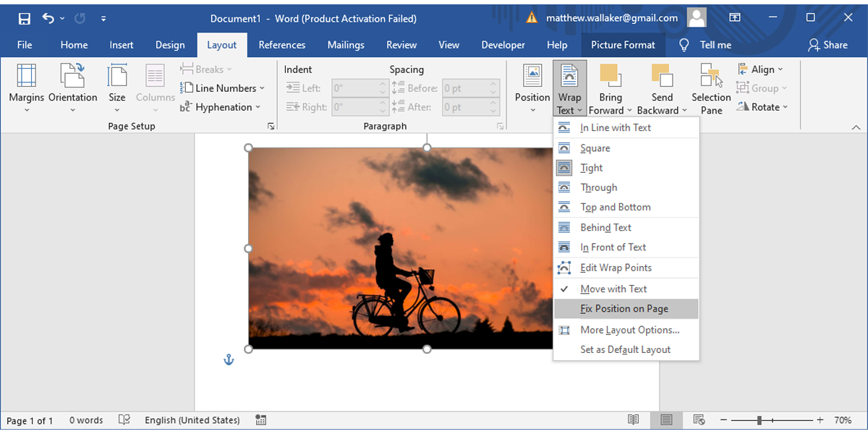868x434 pixels.
Task: Select In Line with Text wrap option
Action: [626, 127]
